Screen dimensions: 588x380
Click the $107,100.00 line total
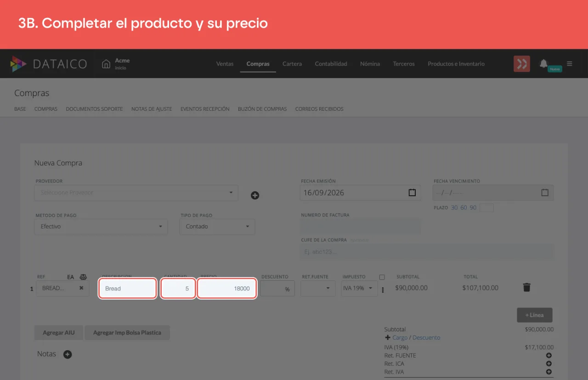481,288
